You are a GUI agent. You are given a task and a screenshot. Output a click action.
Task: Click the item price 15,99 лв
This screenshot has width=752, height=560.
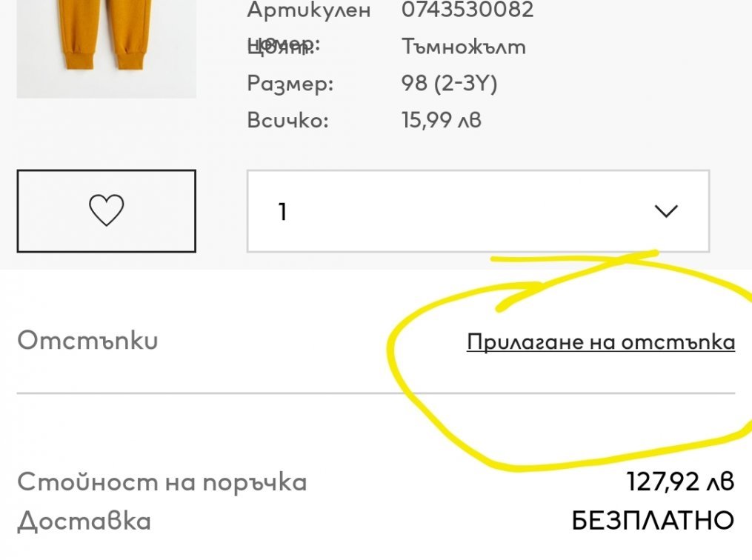[x=442, y=120]
